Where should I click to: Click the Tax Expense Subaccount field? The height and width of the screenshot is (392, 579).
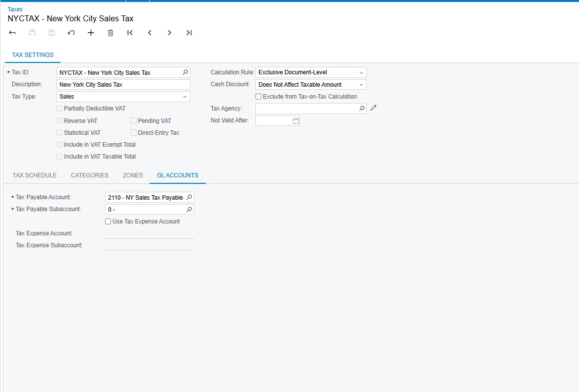(150, 245)
